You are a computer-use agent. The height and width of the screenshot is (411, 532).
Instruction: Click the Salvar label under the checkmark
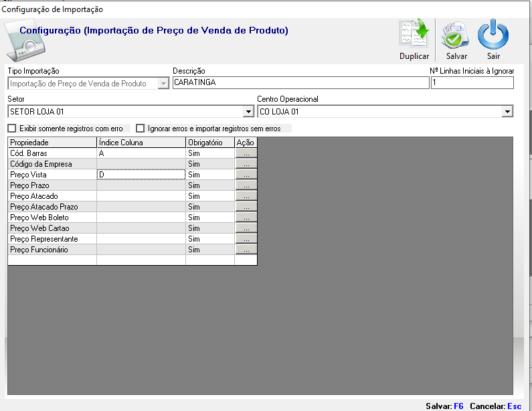tap(456, 56)
